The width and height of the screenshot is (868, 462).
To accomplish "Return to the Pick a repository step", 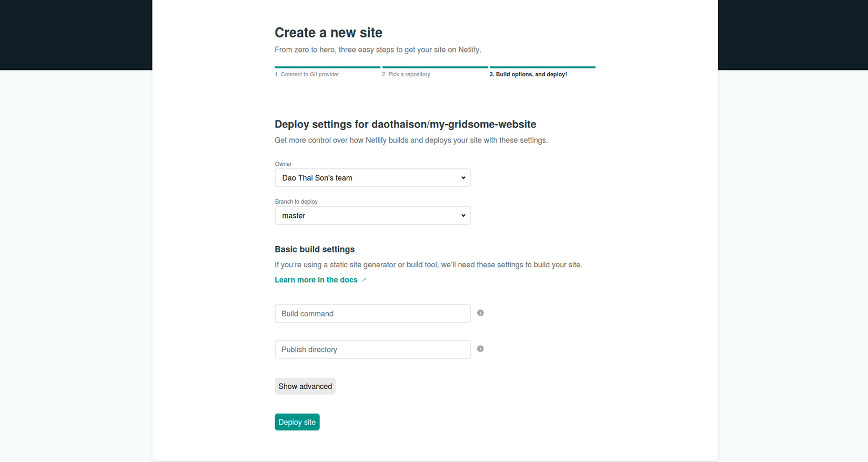I will coord(406,74).
